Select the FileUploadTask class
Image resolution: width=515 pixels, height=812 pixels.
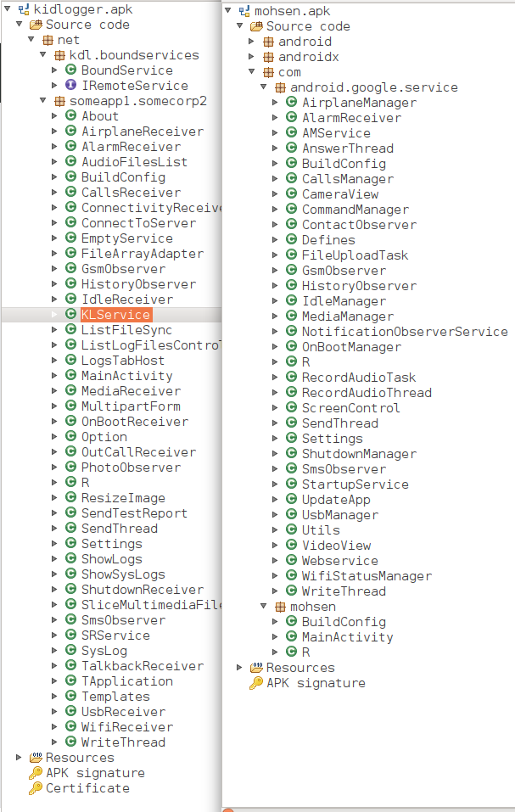[355, 255]
